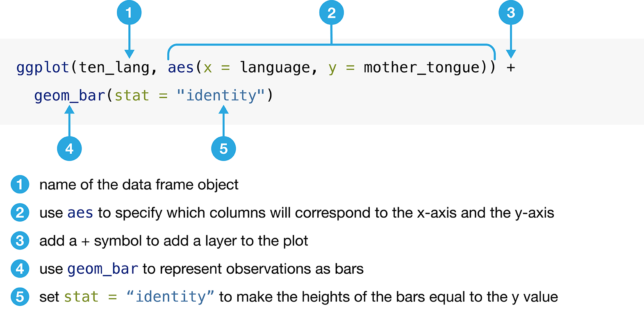The height and width of the screenshot is (309, 644).
Task: Click the "identity" string in the code block
Action: click(221, 95)
